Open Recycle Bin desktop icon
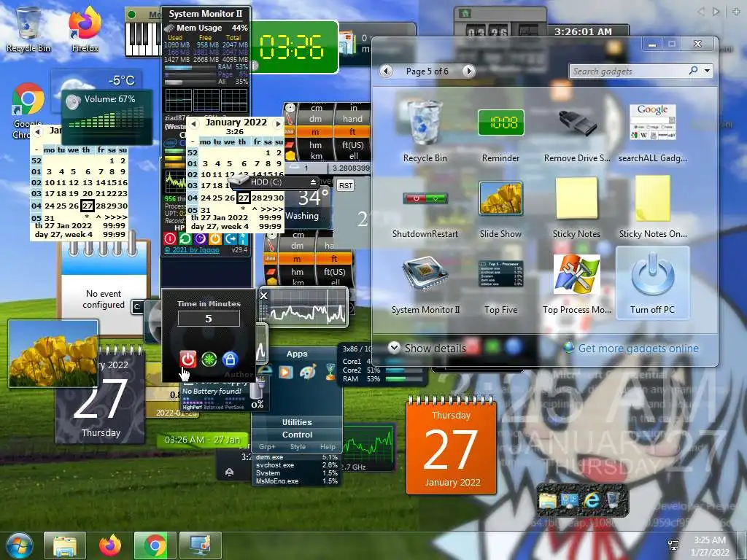Image resolution: width=747 pixels, height=560 pixels. [28, 28]
